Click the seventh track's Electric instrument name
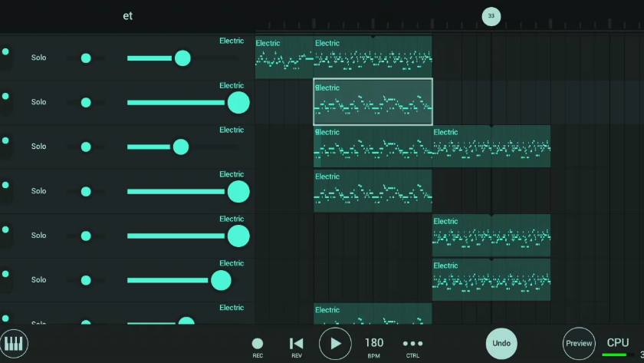 coord(232,308)
